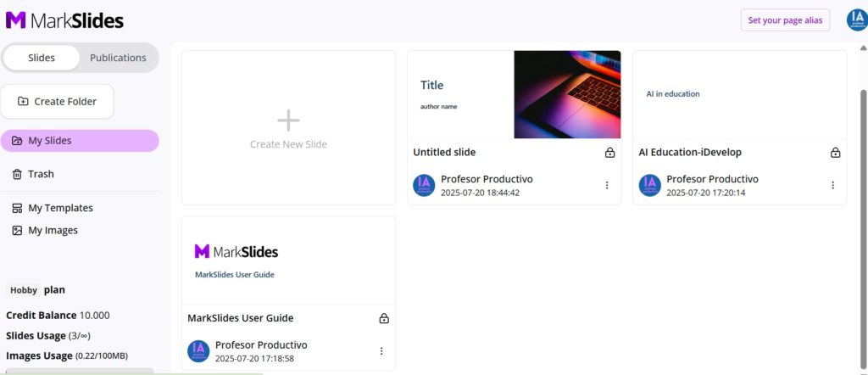Click MarkSlides User Guide card title
Viewport: 868px width, 375px height.
coord(240,318)
